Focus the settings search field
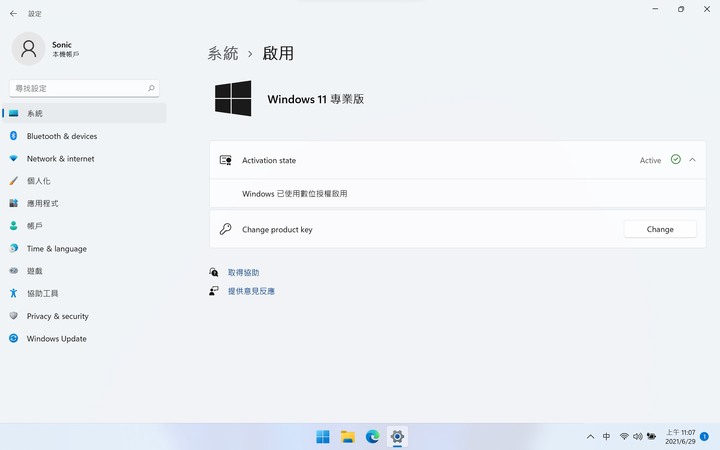Screen dimensions: 720x450 click(84, 88)
